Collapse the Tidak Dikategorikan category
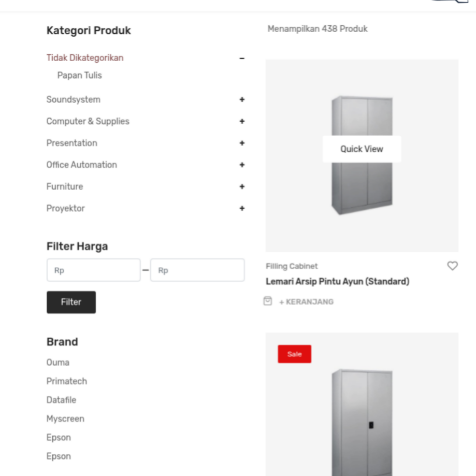Viewport: 476px width, 476px height. pyautogui.click(x=242, y=58)
